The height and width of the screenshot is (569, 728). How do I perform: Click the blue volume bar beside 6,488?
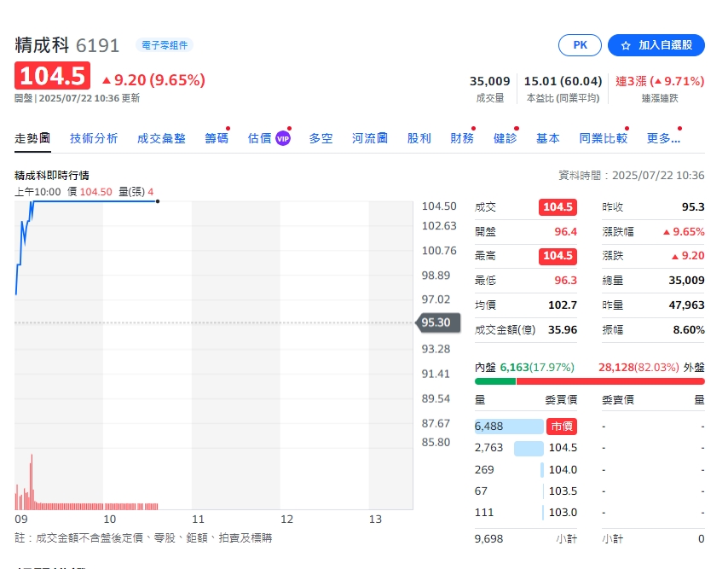coord(507,426)
